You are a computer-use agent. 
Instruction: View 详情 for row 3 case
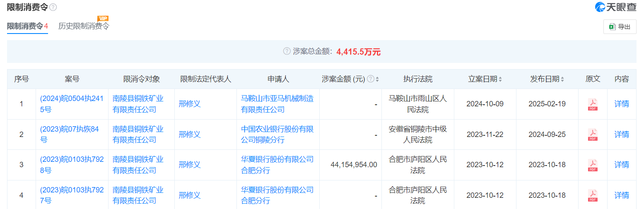pos(622,165)
